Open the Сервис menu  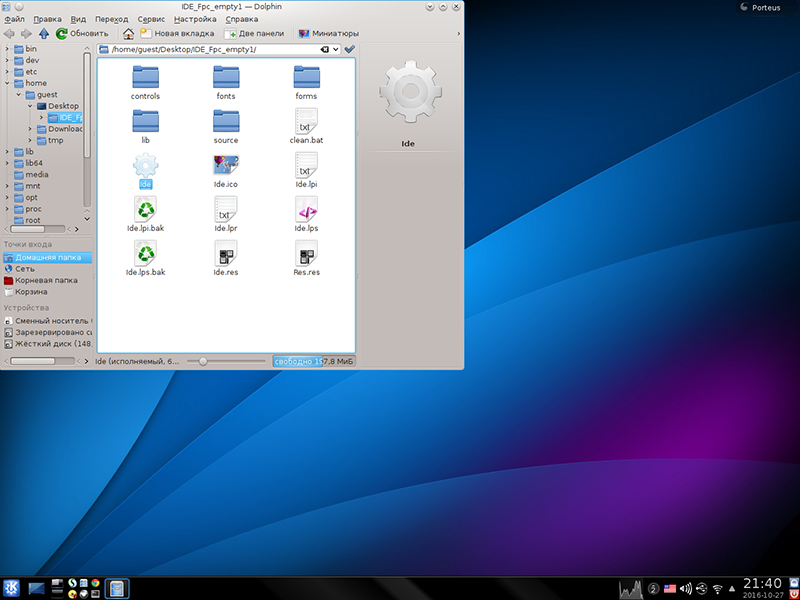(151, 19)
